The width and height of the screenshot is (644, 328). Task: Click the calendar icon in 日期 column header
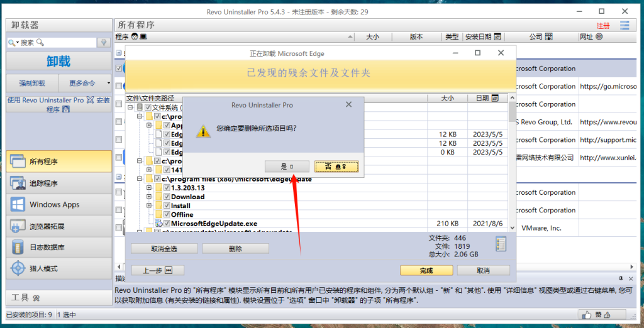click(496, 98)
